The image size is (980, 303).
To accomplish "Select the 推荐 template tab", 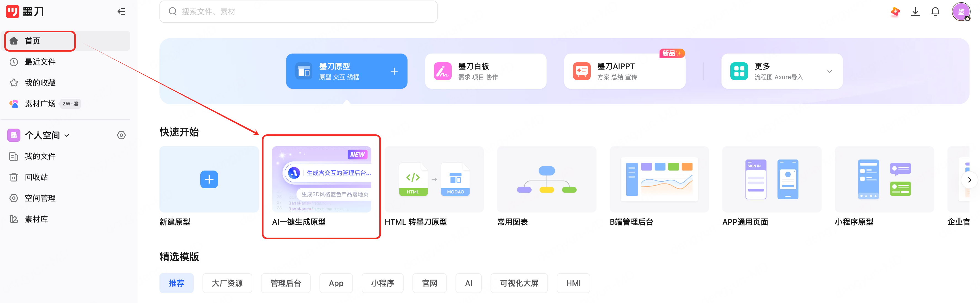I will 177,283.
